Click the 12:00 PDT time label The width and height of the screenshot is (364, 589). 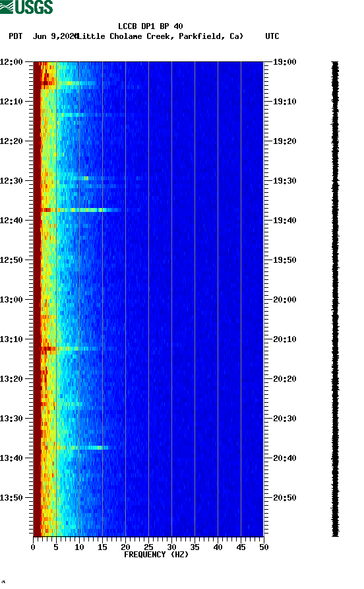tap(11, 62)
